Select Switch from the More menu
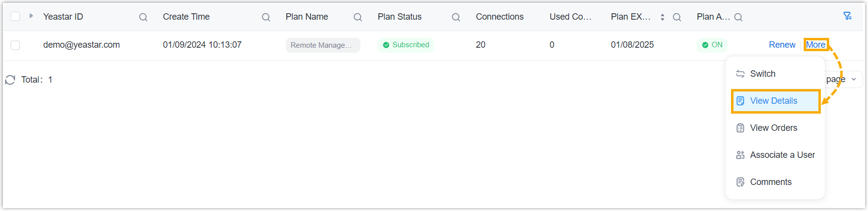Viewport: 868px width, 211px height. click(x=762, y=74)
